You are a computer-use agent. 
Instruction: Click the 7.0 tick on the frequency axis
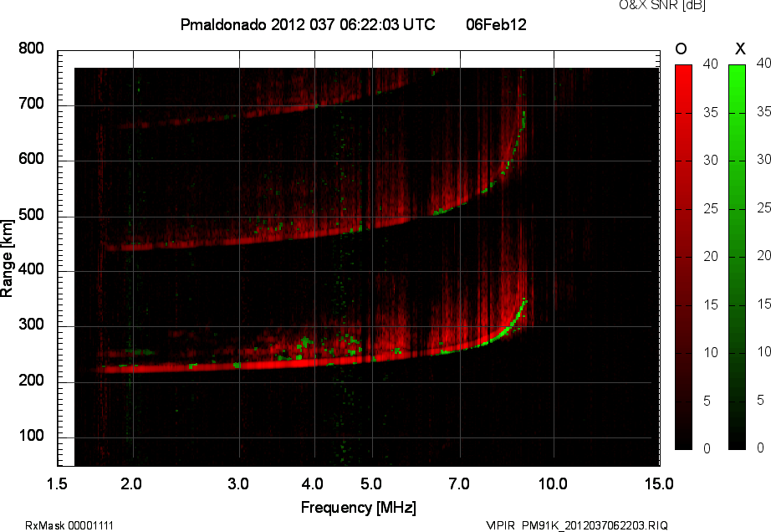click(460, 483)
